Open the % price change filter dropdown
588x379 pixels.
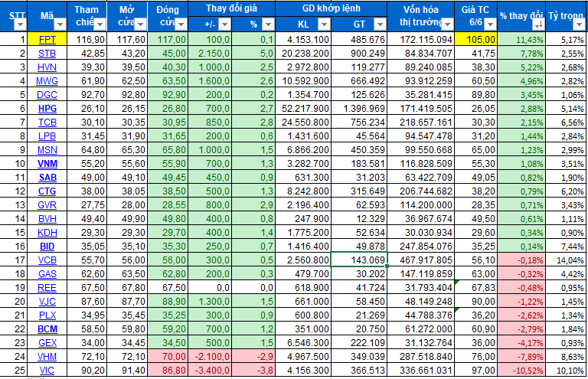coord(268,25)
